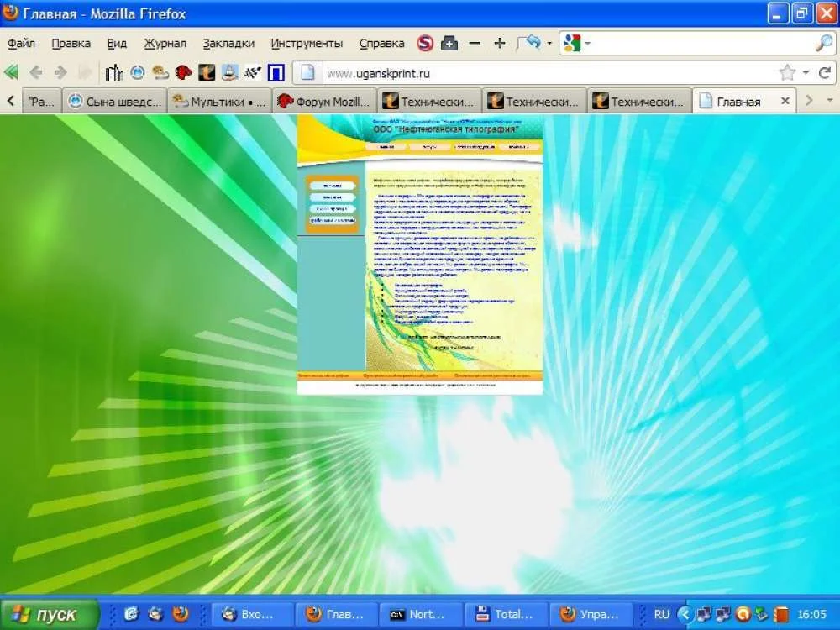840x630 pixels.
Task: Open the Nort... console taskbar button
Action: tap(421, 614)
